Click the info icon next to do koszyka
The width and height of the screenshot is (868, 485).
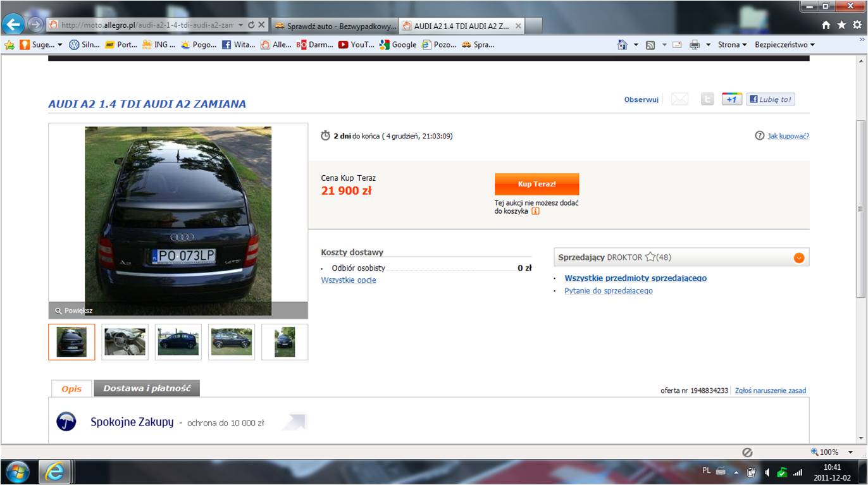(535, 211)
